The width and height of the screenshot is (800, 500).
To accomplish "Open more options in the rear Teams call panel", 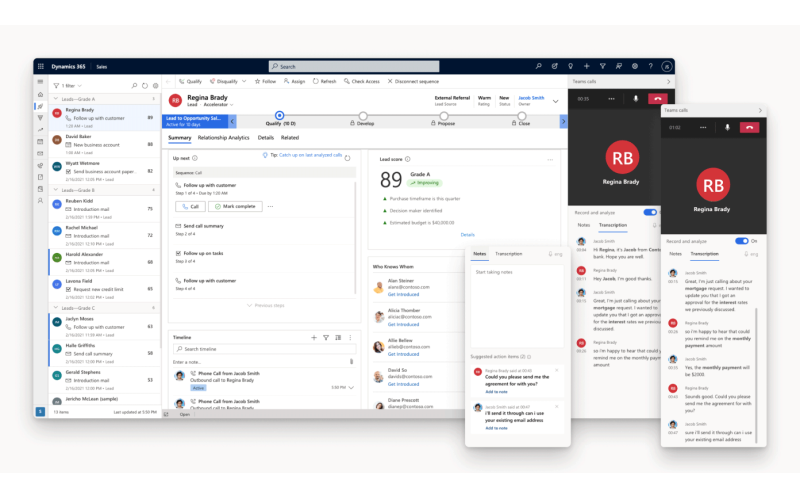I will [611, 99].
